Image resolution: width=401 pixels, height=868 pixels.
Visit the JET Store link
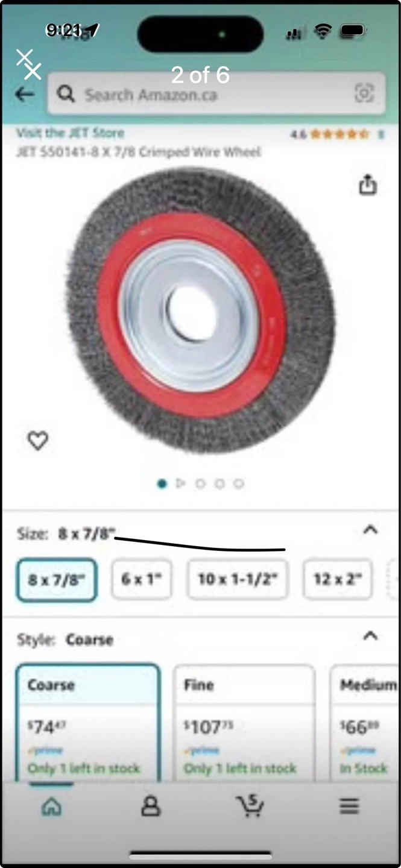coord(70,133)
